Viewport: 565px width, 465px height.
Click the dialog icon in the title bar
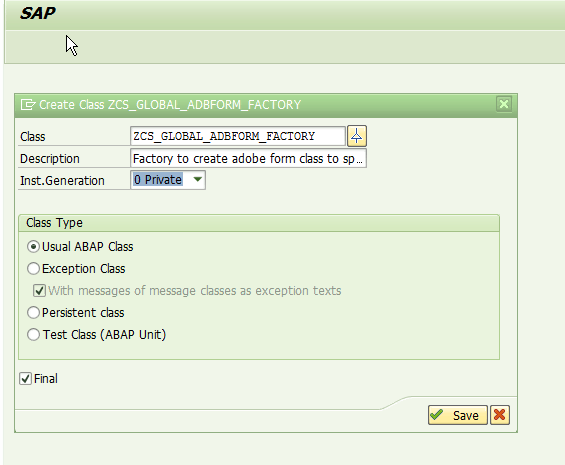click(x=28, y=105)
